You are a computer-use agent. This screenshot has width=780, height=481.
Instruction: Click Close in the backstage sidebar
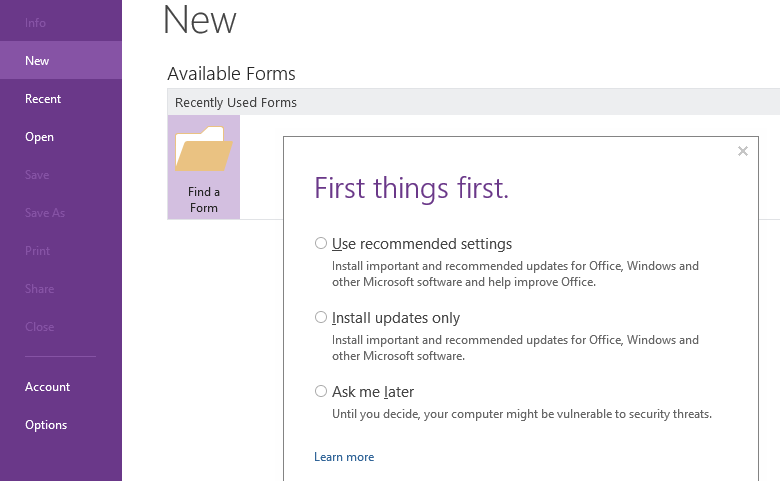(40, 327)
